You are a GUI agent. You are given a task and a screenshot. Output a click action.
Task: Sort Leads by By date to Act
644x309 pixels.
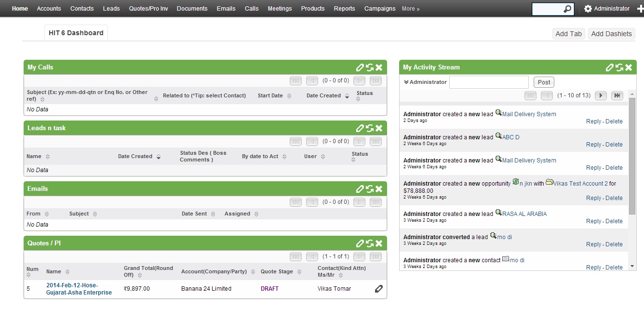[x=284, y=157]
